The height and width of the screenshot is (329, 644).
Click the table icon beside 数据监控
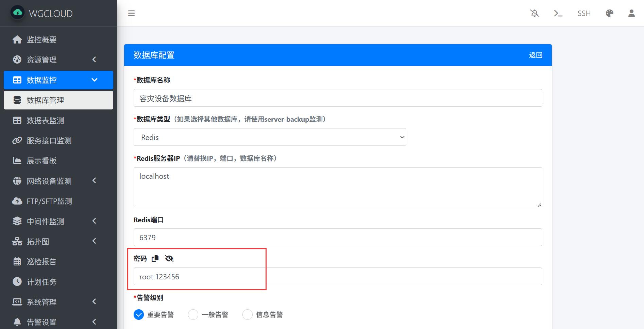tap(17, 80)
